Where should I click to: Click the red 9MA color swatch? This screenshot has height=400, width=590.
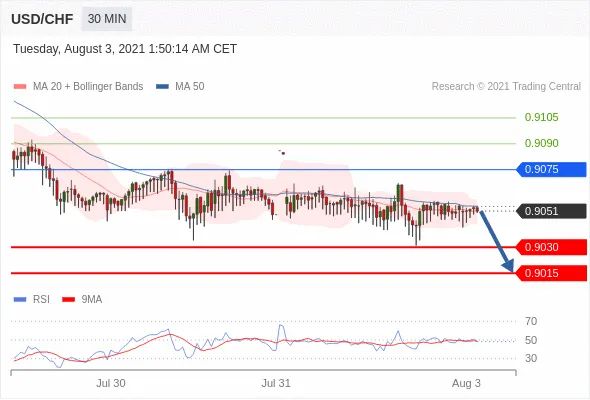point(68,300)
